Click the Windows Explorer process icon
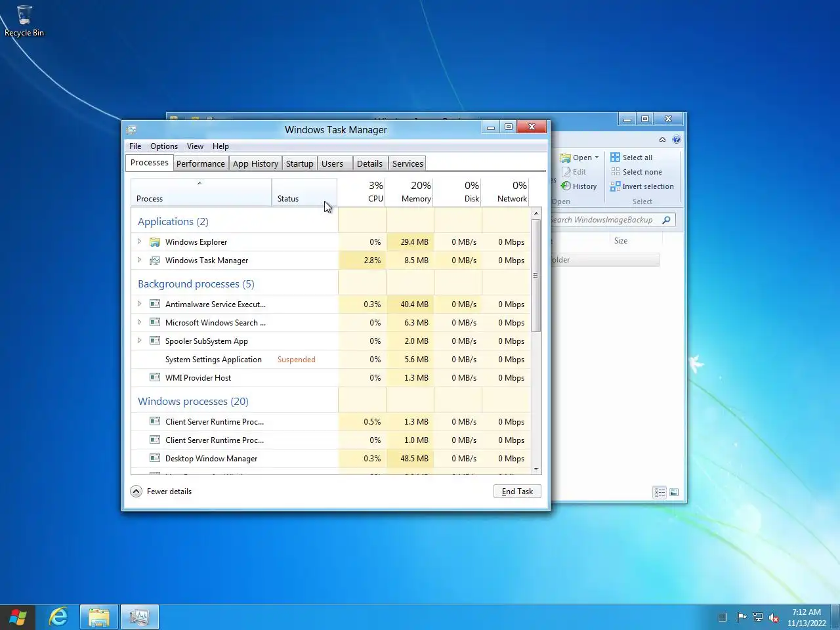This screenshot has height=630, width=840. click(x=155, y=242)
